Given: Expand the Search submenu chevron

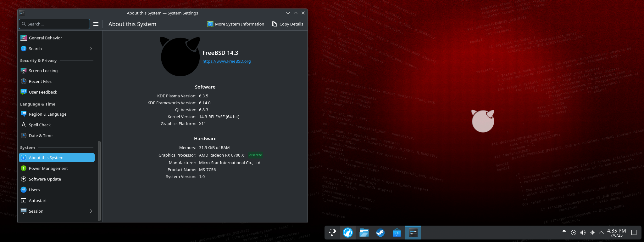Looking at the screenshot, I should click(x=91, y=49).
